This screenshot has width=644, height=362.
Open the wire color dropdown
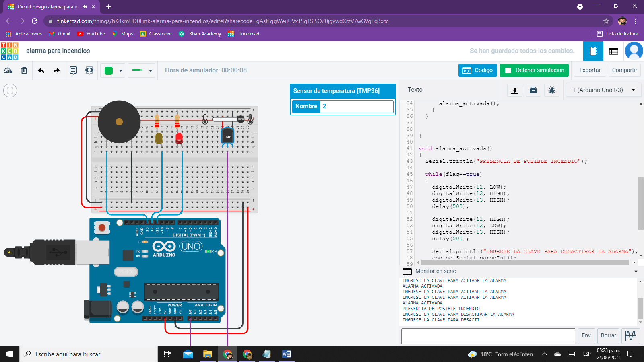coord(120,70)
